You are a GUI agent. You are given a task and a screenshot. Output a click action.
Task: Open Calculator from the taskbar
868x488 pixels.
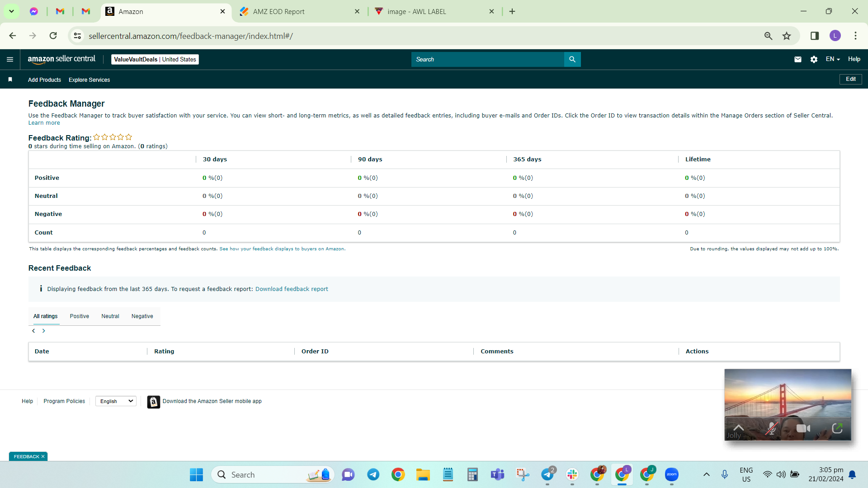point(472,475)
